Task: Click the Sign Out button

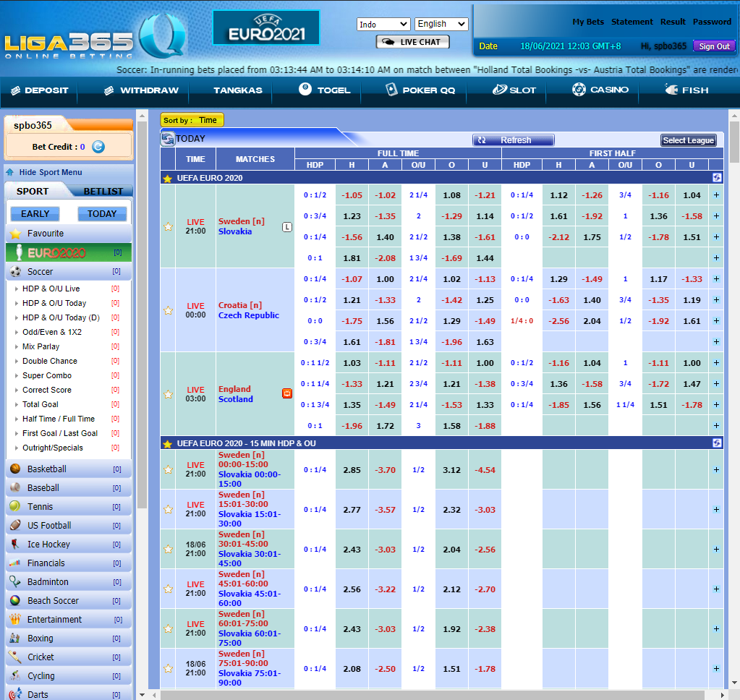Action: tap(713, 46)
